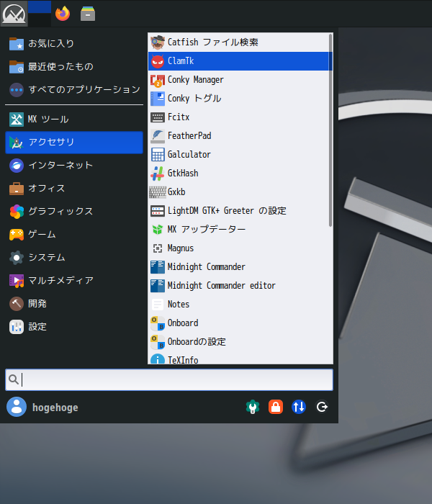Open the オフィス category
Image resolution: width=432 pixels, height=504 pixels.
coord(74,189)
